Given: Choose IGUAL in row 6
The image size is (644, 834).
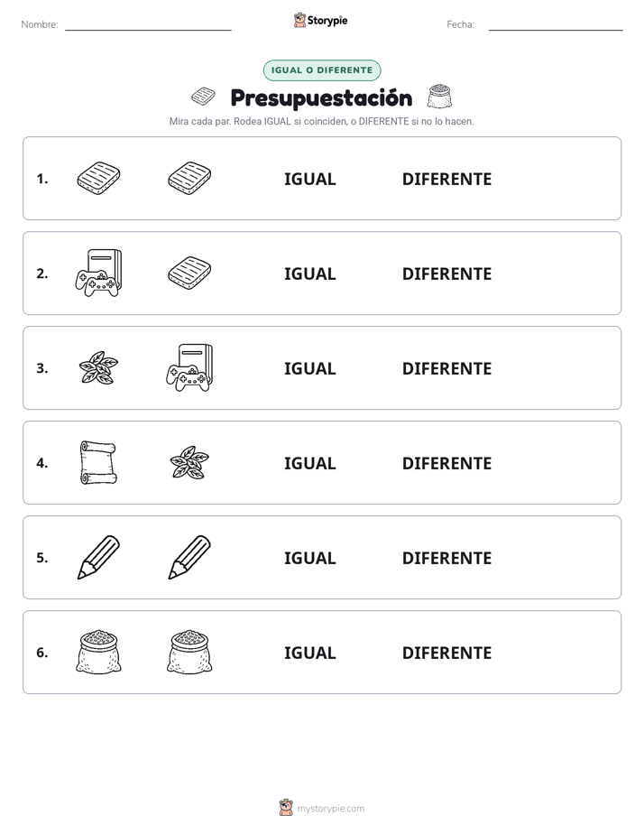Looking at the screenshot, I should pyautogui.click(x=309, y=653).
